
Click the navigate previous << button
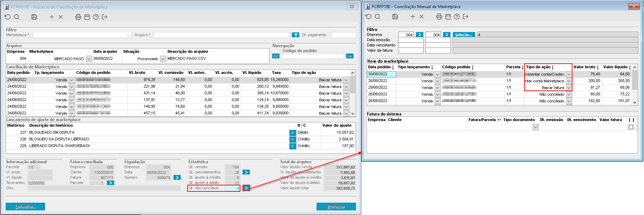(276, 56)
